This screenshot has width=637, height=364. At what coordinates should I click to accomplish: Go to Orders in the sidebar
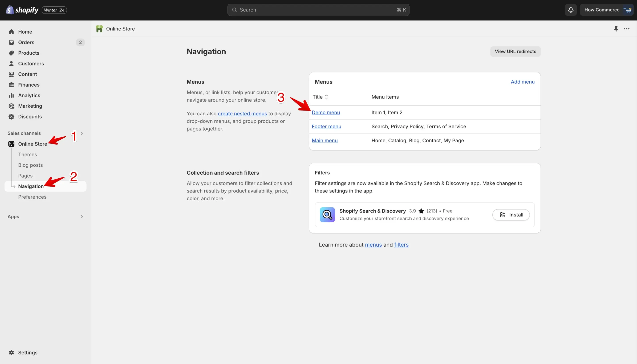coord(26,42)
